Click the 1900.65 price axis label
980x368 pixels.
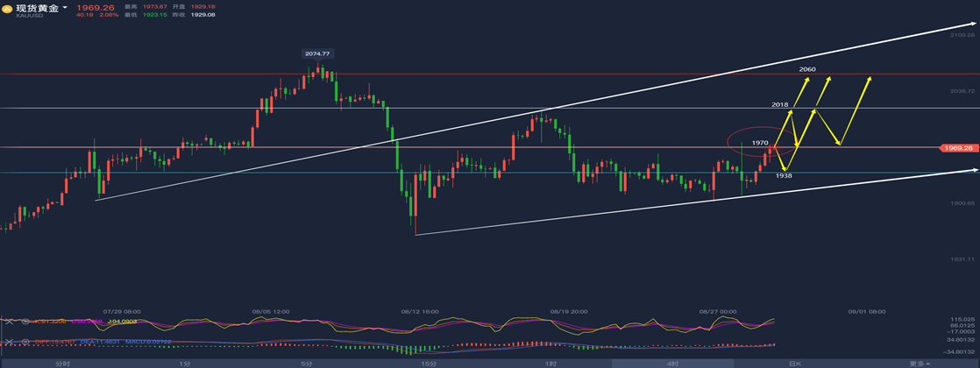click(962, 203)
